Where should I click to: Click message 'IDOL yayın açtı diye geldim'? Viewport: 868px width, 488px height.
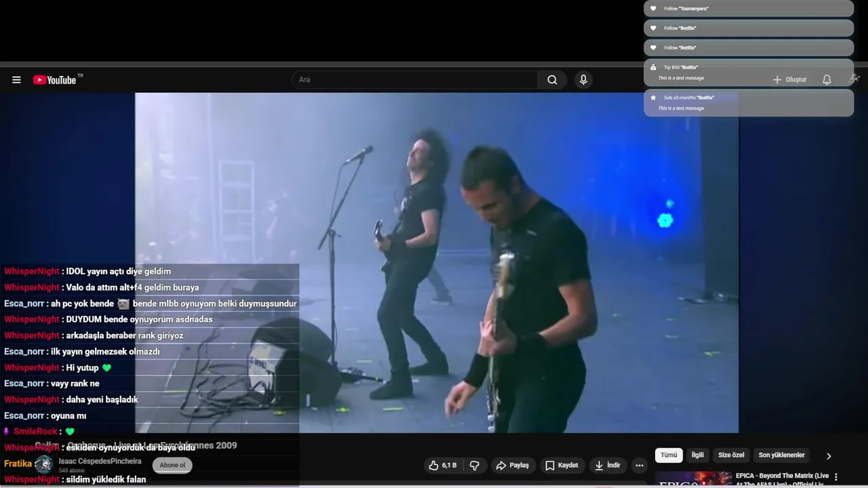click(x=118, y=271)
